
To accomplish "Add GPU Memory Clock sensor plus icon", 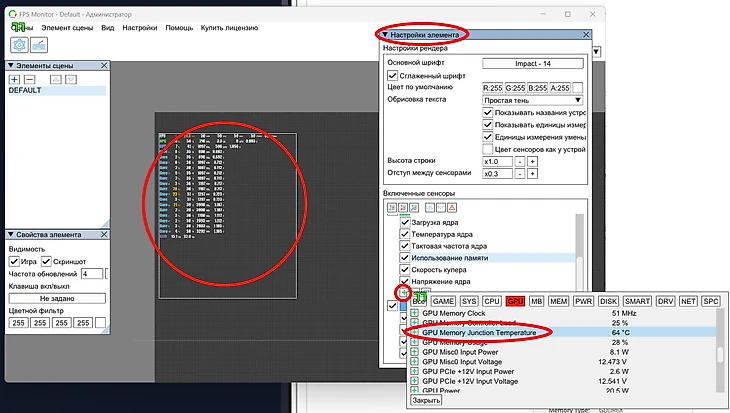I will click(415, 313).
